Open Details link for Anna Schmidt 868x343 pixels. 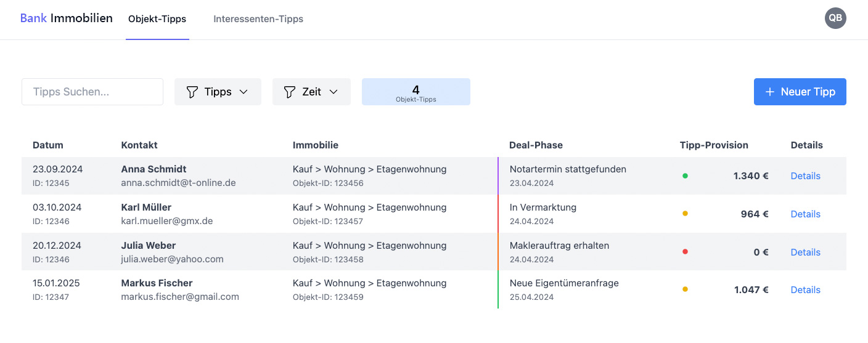(x=806, y=176)
